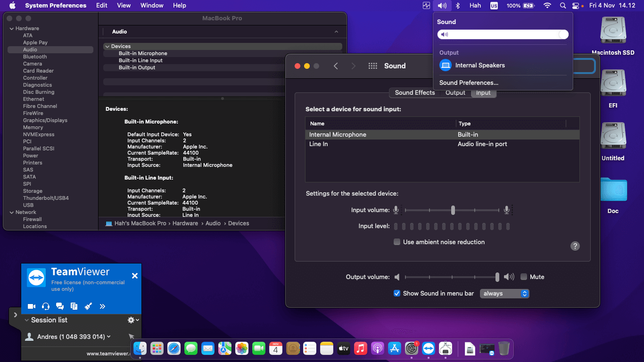The width and height of the screenshot is (644, 362).
Task: Switch to the Sound Effects tab
Action: click(x=414, y=93)
